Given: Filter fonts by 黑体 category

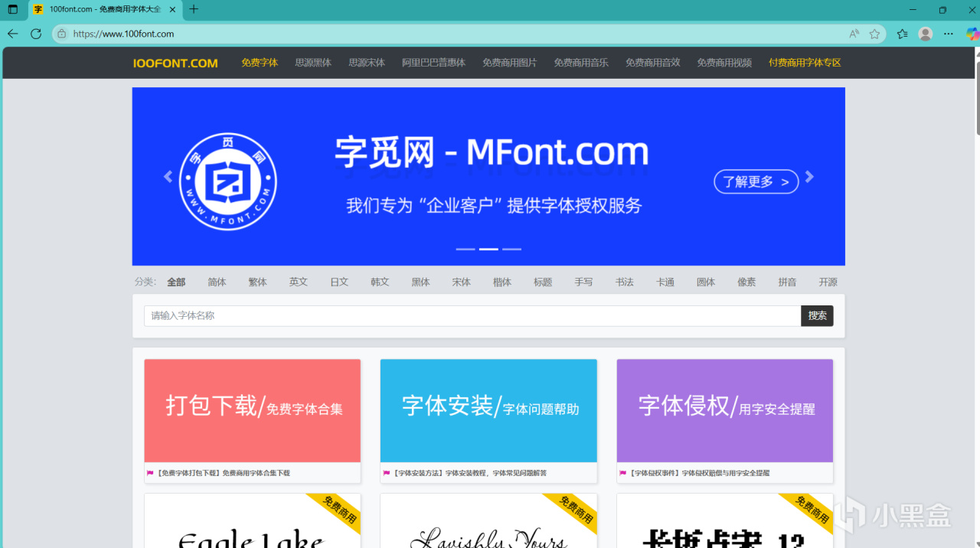Looking at the screenshot, I should 420,282.
